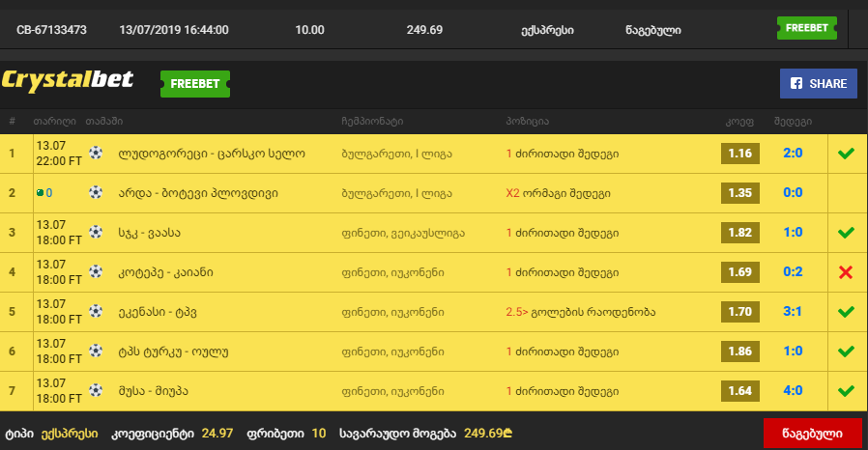Click score 1:0 in სჯკ - ვაასა row
The image size is (868, 450).
pos(793,232)
